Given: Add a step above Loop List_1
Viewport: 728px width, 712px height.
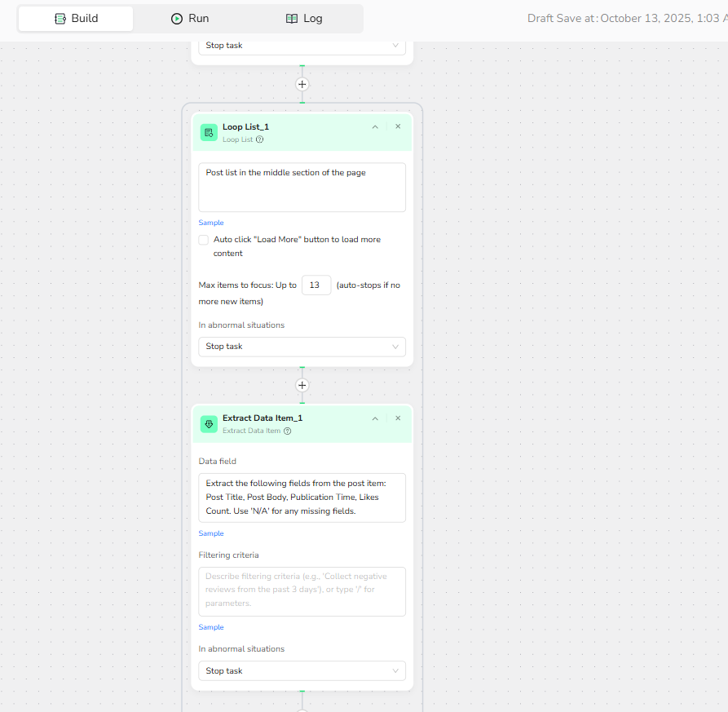Looking at the screenshot, I should coord(302,84).
